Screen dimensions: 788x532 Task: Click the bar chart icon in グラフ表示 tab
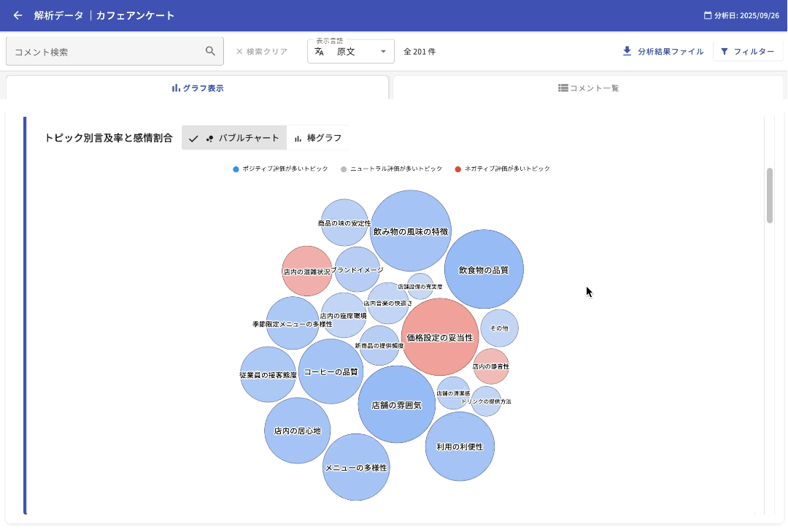pos(176,88)
